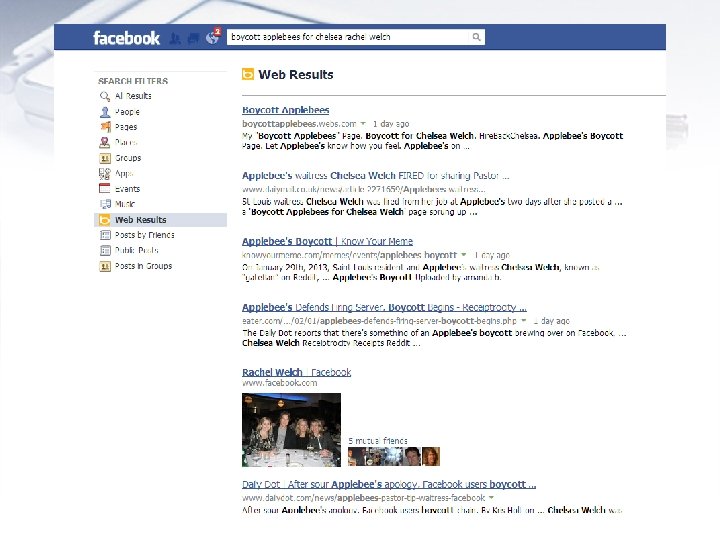Viewport: 720px width, 540px height.
Task: Click the Places filter icon
Action: tap(105, 142)
